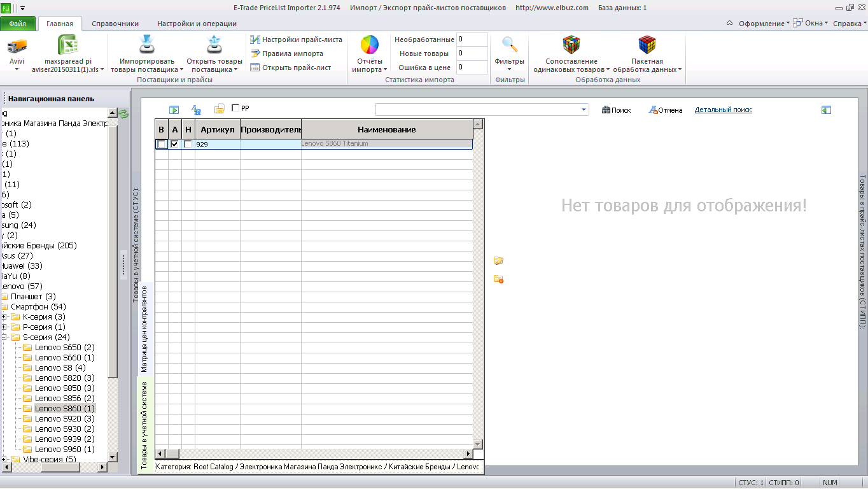Image resolution: width=868 pixels, height=489 pixels.
Task: Switch to the Главная ribbon tab
Action: [59, 24]
